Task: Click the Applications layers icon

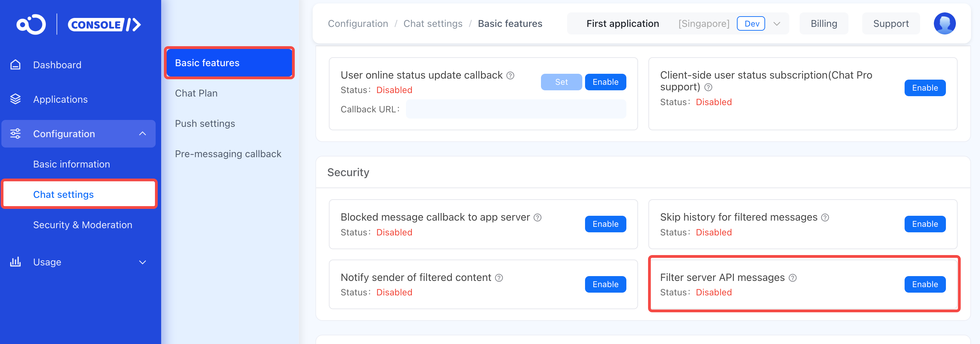Action: coord(15,99)
